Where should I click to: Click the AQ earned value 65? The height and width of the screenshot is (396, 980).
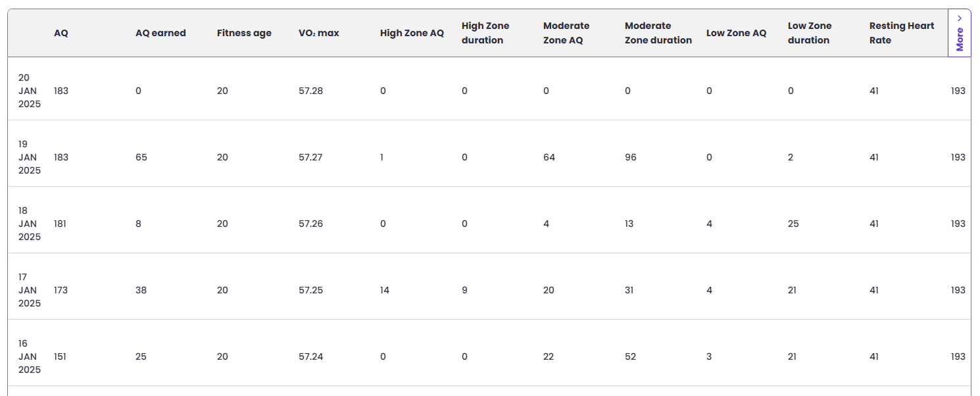[x=141, y=157]
